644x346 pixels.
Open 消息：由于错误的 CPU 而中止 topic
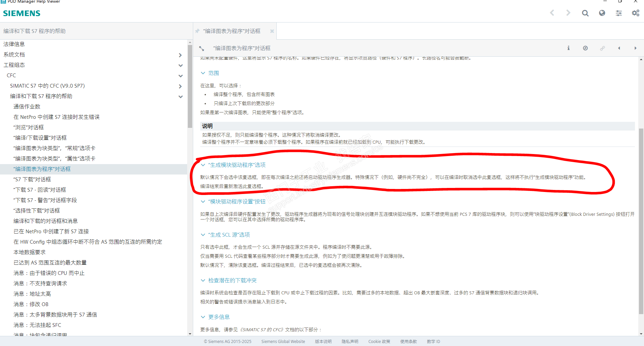click(x=49, y=273)
